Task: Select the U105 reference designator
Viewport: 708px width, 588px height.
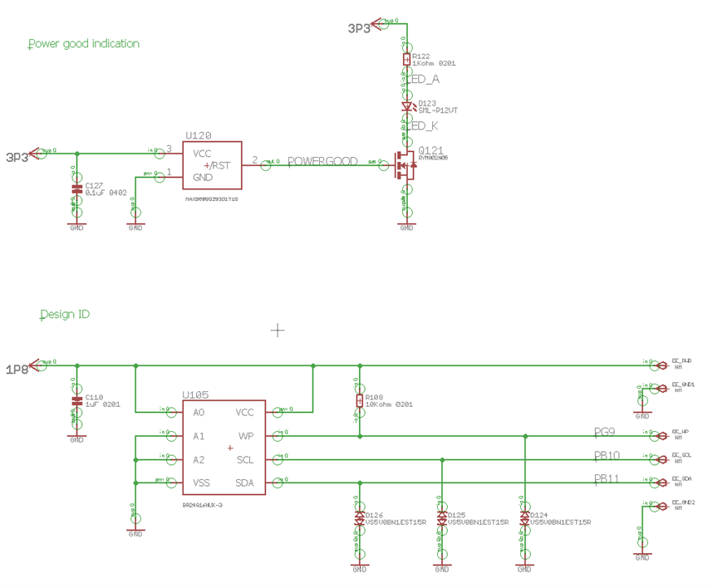Action: pos(195,394)
